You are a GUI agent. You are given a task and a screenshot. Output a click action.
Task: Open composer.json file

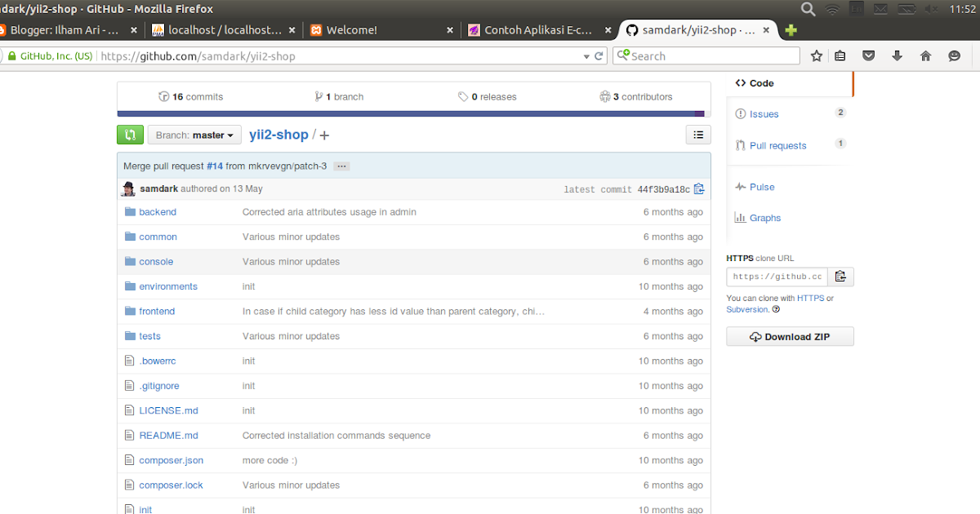point(171,461)
